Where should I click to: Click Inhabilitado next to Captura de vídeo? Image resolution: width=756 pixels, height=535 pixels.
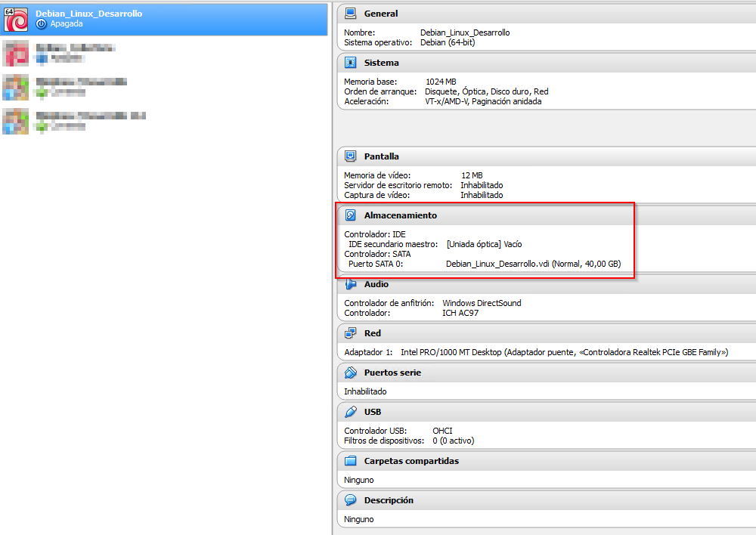[x=482, y=195]
